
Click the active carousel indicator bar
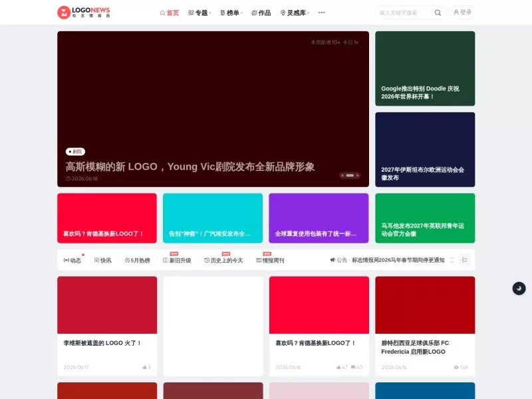350,176
